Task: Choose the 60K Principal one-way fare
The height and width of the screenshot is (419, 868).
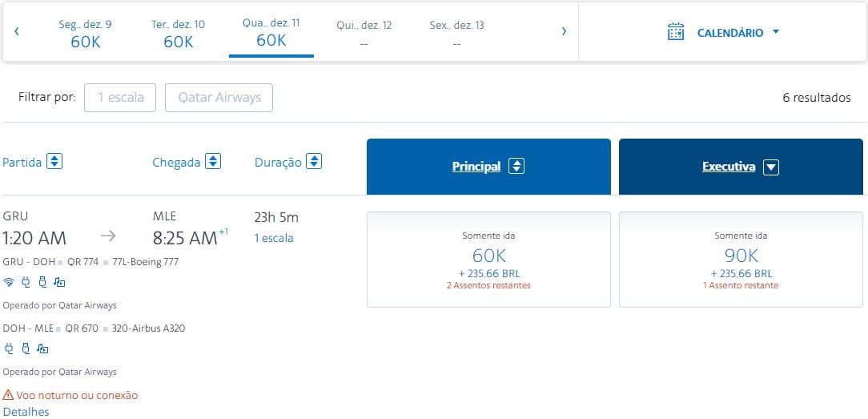Action: point(488,260)
